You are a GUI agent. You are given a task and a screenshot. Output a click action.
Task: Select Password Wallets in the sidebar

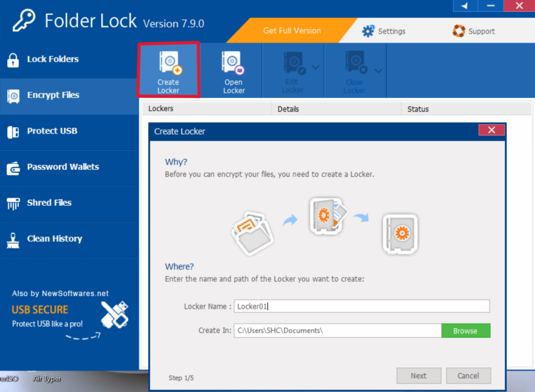tap(14, 167)
